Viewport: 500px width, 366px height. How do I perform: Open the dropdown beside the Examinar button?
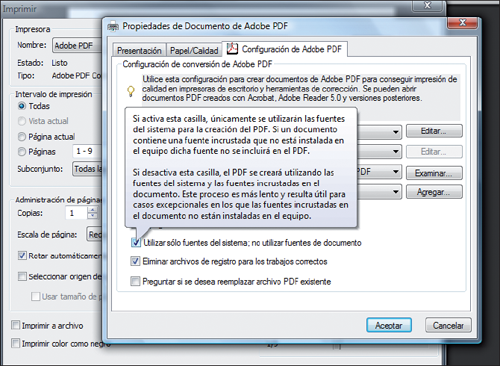point(395,172)
